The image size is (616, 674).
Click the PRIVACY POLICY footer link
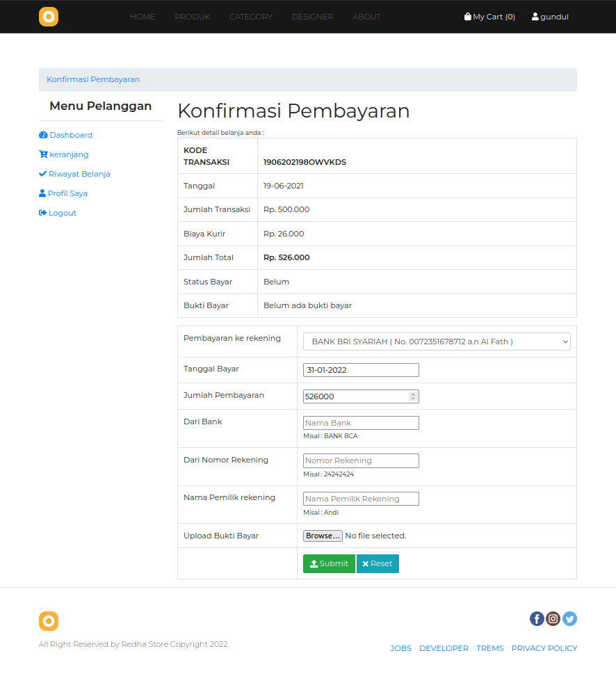(544, 648)
